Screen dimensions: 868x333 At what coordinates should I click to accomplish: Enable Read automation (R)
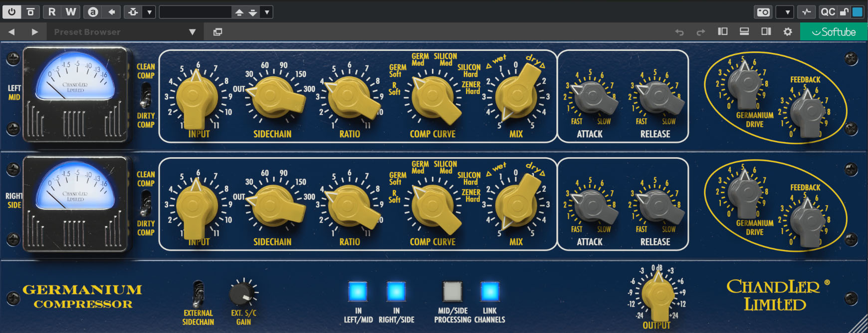tap(52, 11)
